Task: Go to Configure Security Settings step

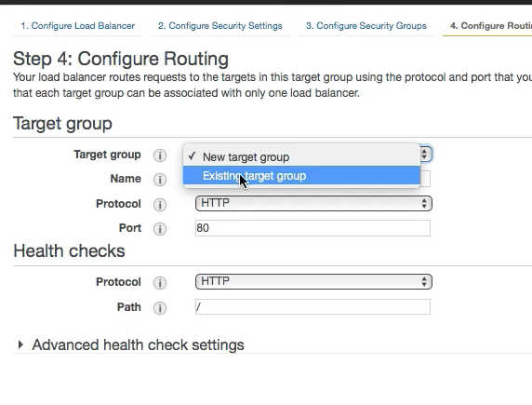Action: point(220,26)
